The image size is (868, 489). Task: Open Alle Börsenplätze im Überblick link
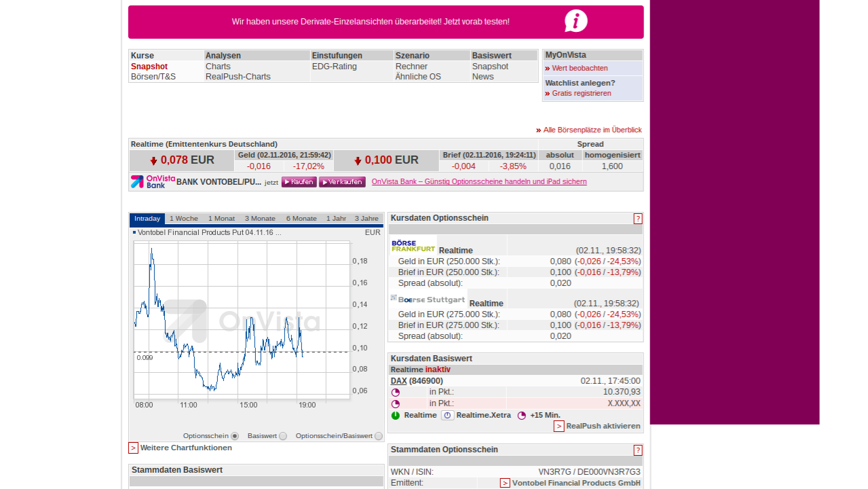pos(592,130)
